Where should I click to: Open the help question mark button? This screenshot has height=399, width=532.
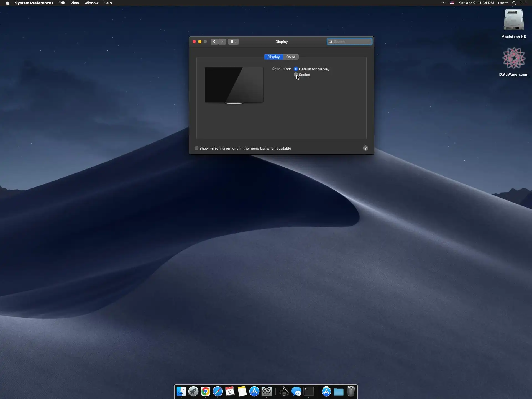click(x=365, y=148)
